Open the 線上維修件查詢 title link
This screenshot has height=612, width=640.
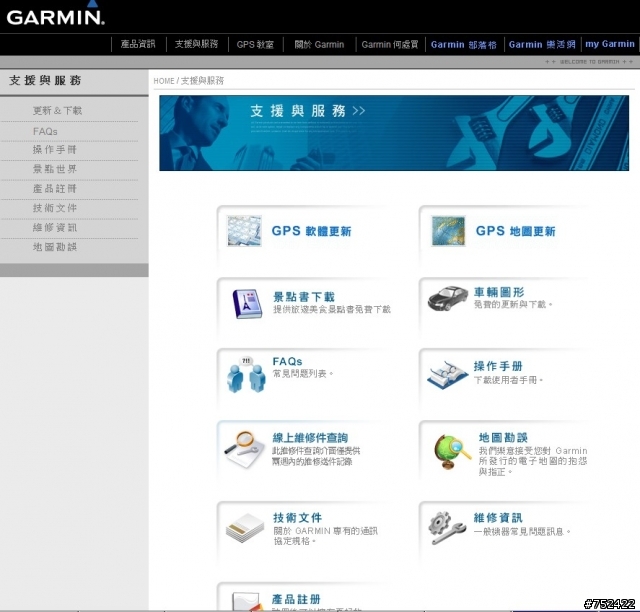pos(310,438)
